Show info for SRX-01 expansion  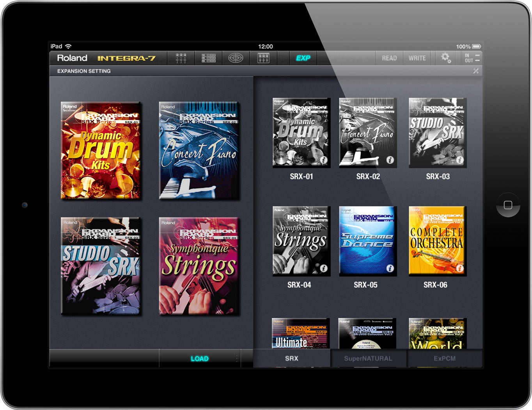pos(324,160)
